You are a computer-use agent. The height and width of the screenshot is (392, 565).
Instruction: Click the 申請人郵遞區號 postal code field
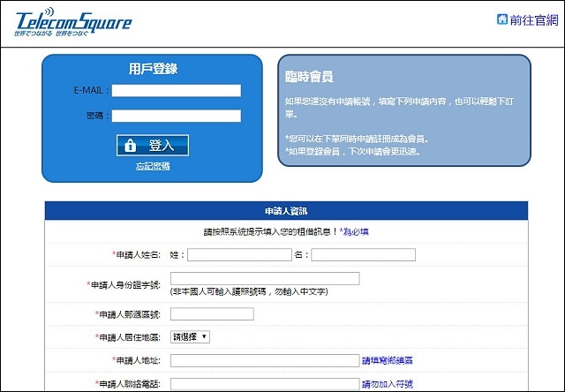[212, 313]
